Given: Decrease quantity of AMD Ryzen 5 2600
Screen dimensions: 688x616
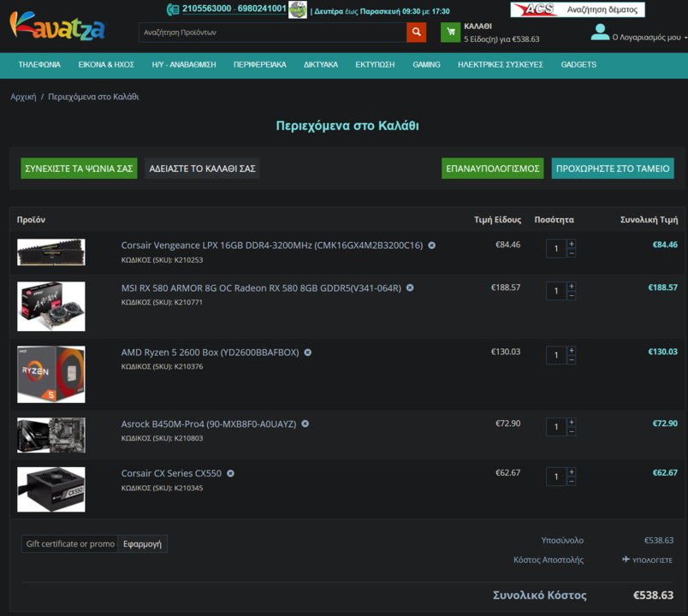Looking at the screenshot, I should pos(572,360).
